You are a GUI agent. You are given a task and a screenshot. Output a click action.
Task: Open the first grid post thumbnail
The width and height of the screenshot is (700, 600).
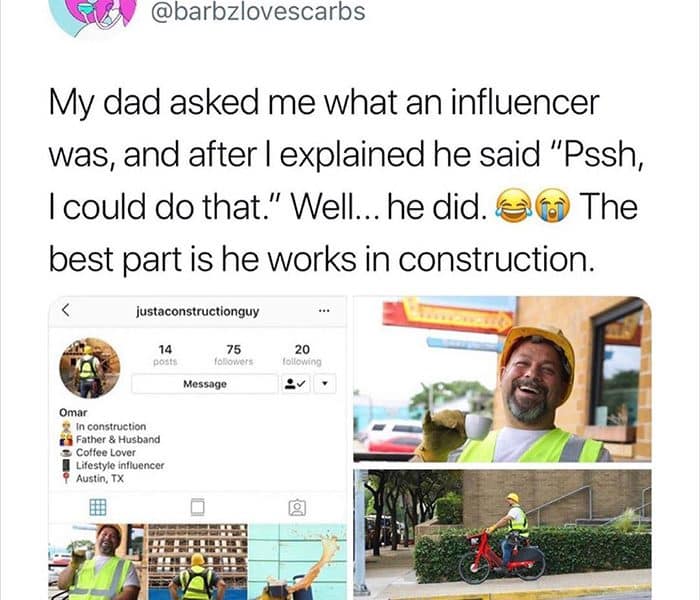tap(98, 562)
